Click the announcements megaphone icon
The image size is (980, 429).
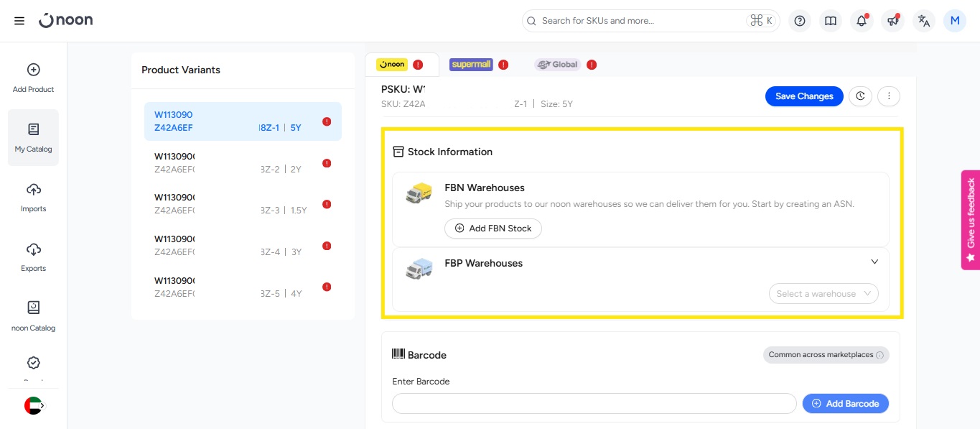pos(892,21)
